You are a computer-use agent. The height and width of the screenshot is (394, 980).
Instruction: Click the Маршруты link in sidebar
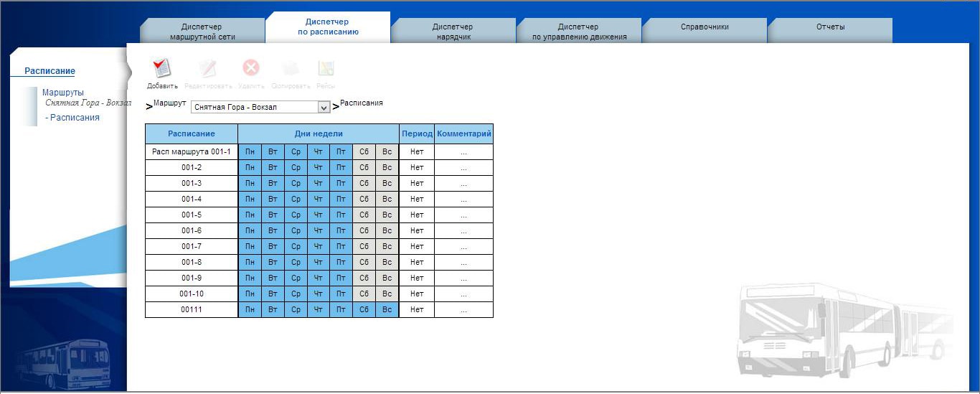[62, 93]
